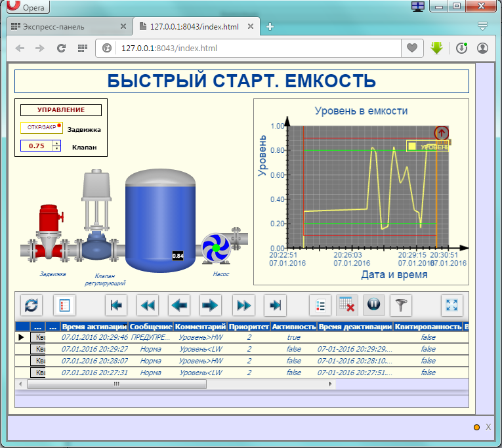This screenshot has height=448, width=502.
Task: Click the horizontal scrollbar thumb of alarm table
Action: [116, 384]
